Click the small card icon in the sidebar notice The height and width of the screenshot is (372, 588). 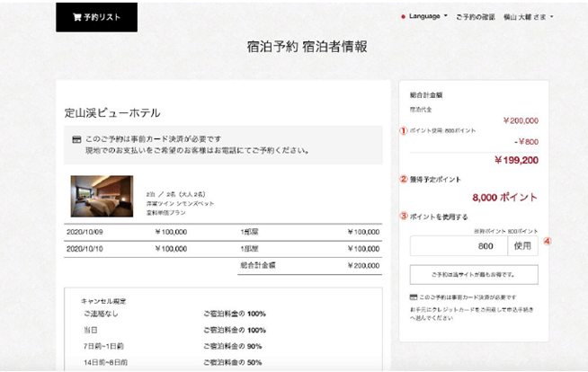414,297
